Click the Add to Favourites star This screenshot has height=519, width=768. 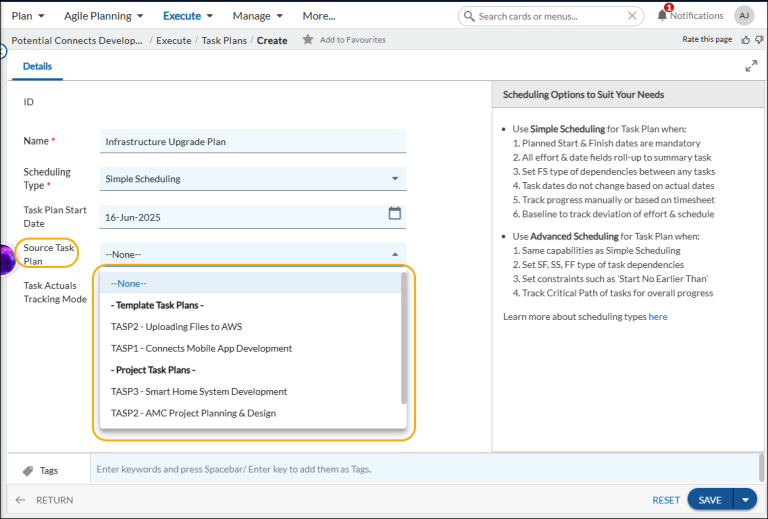[x=308, y=39]
